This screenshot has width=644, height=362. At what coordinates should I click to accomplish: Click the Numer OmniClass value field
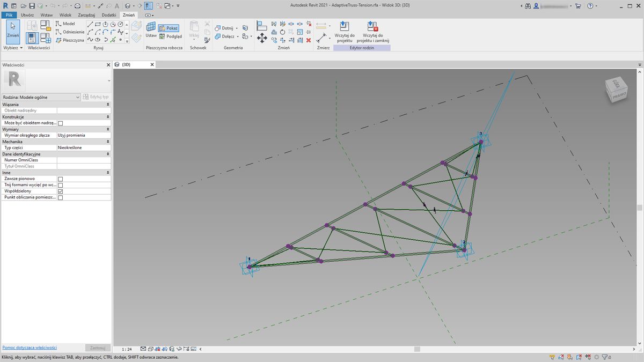[84, 160]
